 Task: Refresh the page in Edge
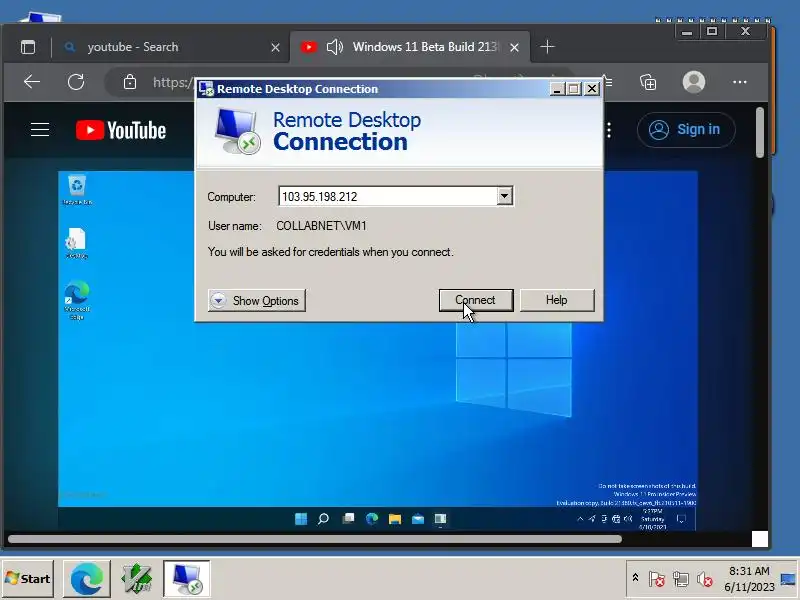click(76, 82)
